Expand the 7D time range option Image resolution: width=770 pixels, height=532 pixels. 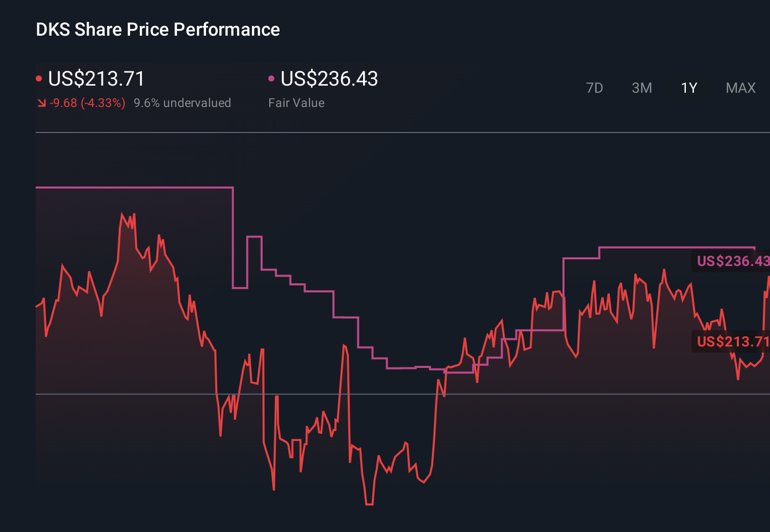[x=595, y=88]
